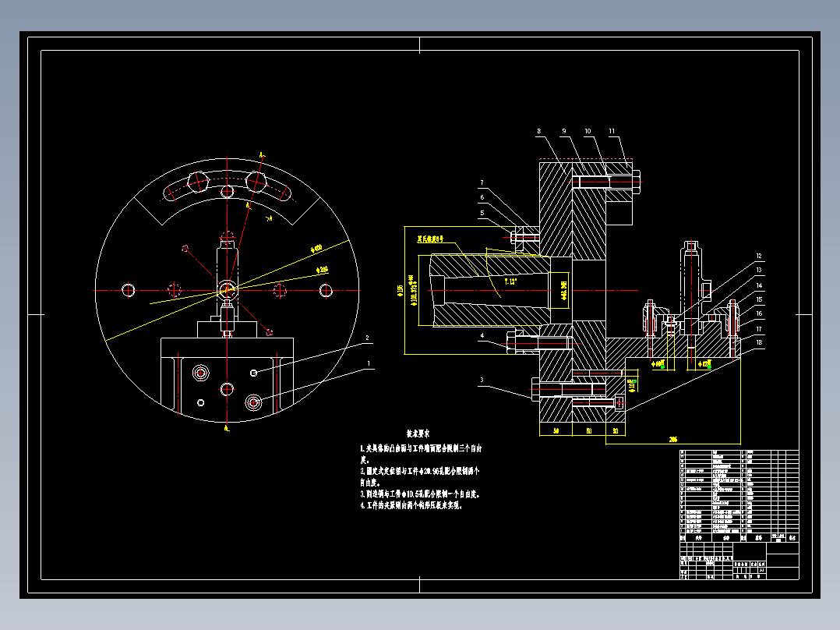840x630 pixels.
Task: Click part callout number 14
Action: [x=759, y=285]
